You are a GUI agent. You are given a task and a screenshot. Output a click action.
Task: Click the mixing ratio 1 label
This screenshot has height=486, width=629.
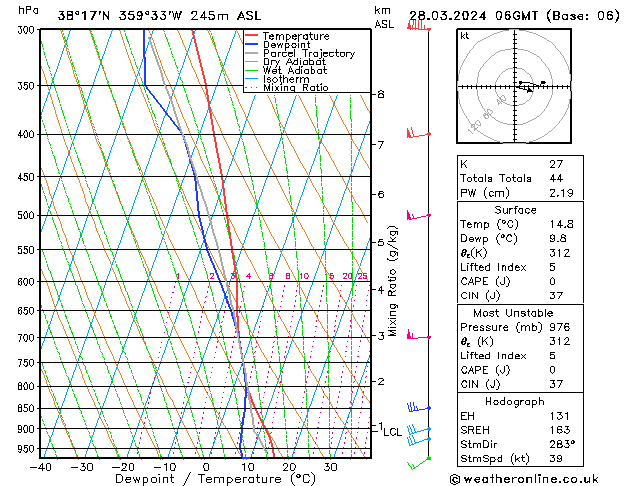179,276
